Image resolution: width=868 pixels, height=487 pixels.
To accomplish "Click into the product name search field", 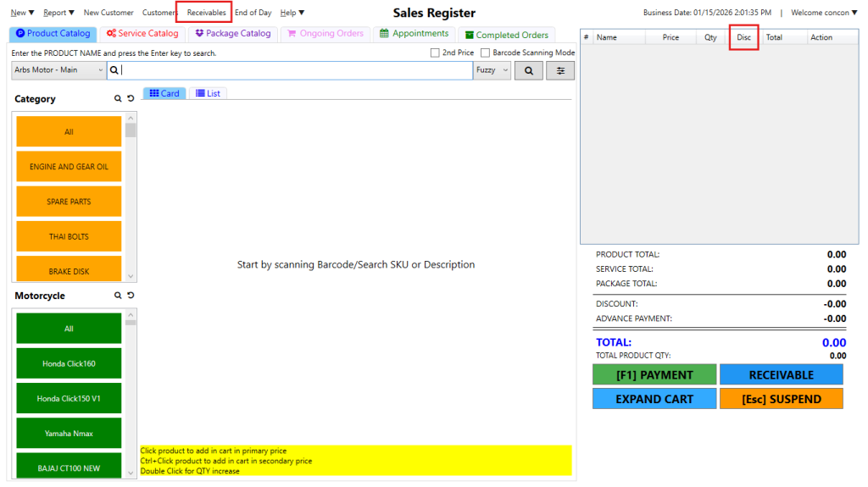I will coord(297,70).
